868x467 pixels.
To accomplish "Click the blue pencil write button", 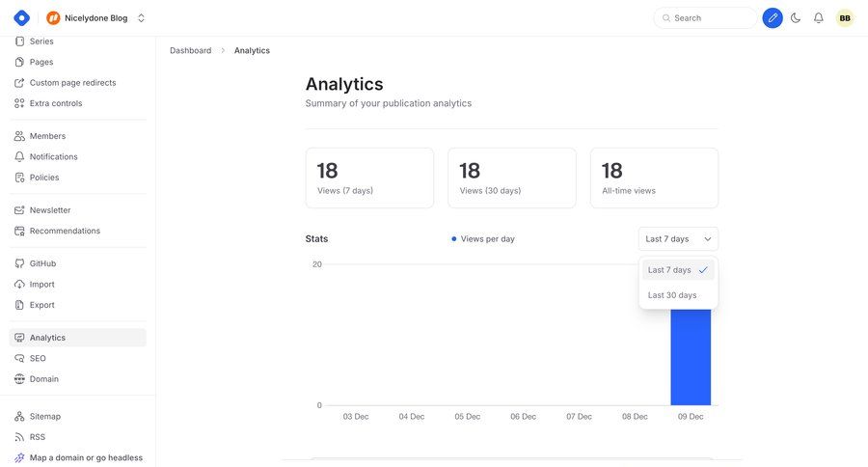I will [773, 17].
